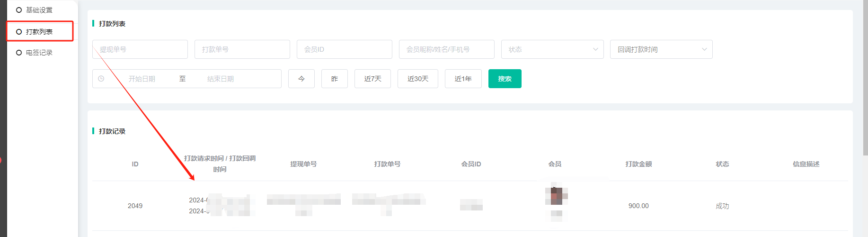The width and height of the screenshot is (868, 237).
Task: Filter by yesterday using 昨 button
Action: pyautogui.click(x=335, y=79)
